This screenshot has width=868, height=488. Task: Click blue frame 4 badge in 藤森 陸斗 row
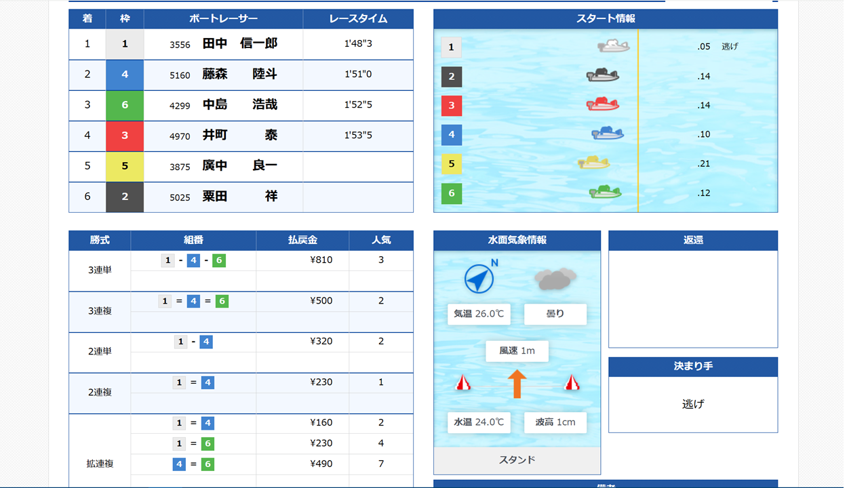click(125, 75)
